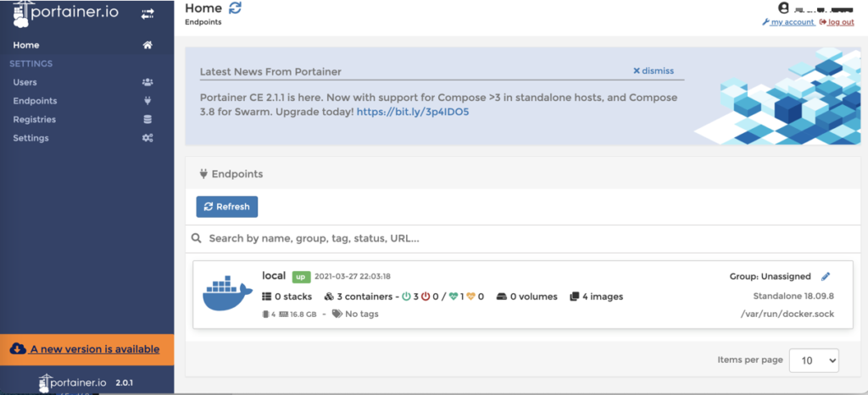
Task: Click the memory icon by 16.8 GB
Action: 284,314
